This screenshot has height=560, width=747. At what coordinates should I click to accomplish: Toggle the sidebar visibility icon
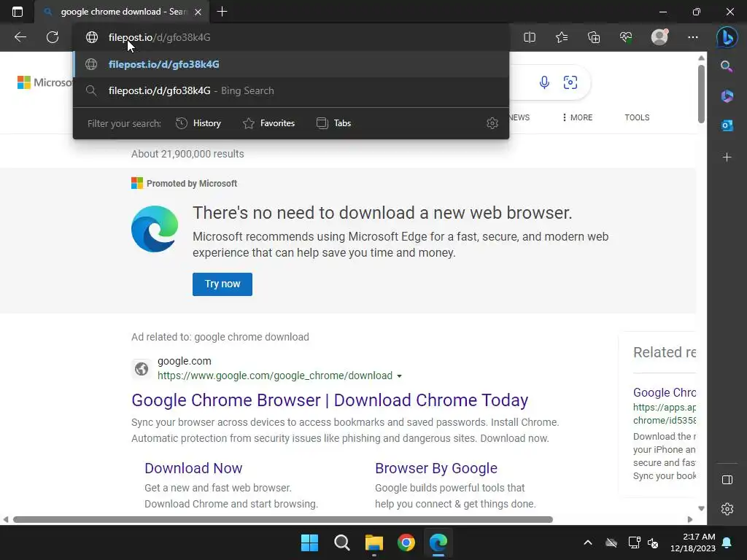(727, 480)
